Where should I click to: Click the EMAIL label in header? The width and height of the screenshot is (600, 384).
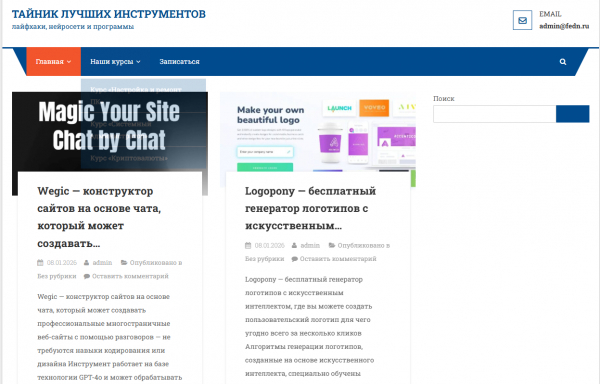tap(550, 14)
